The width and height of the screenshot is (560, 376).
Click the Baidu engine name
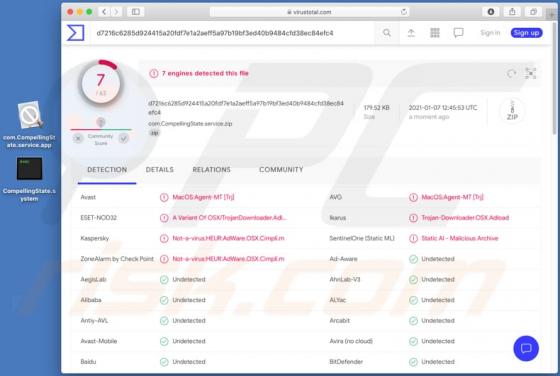pyautogui.click(x=88, y=362)
